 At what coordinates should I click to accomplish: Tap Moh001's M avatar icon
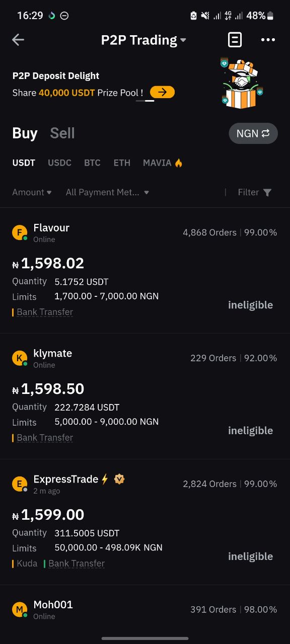20,610
